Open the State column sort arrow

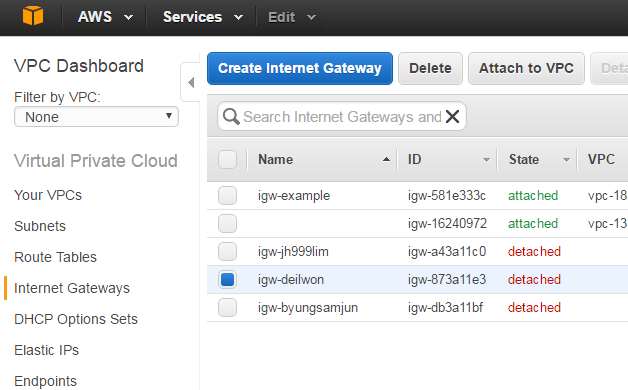click(x=566, y=160)
